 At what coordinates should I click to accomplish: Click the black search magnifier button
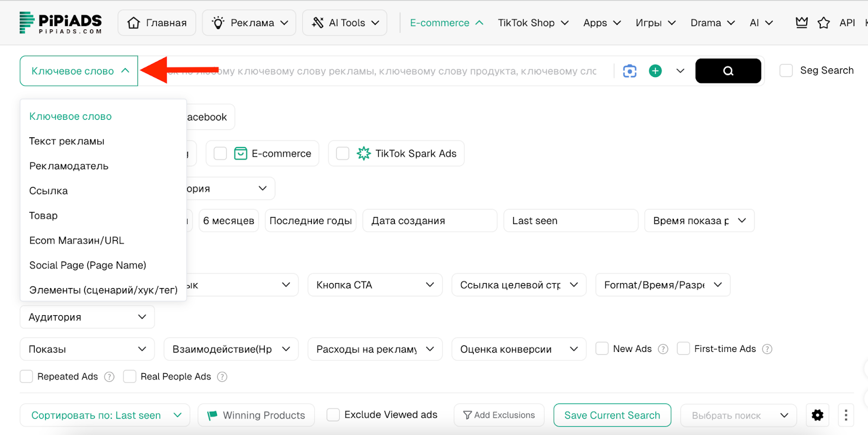click(x=728, y=71)
